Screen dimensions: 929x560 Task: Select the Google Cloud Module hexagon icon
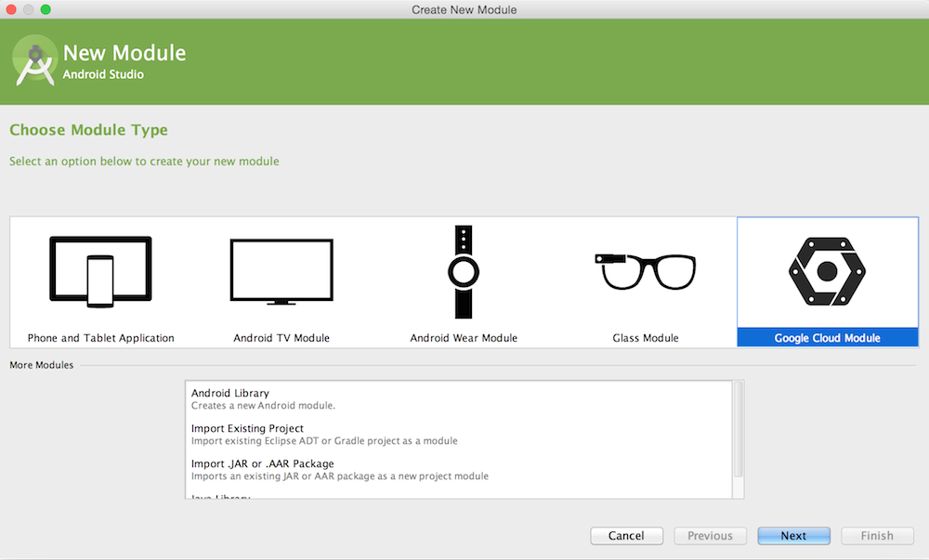(x=827, y=272)
